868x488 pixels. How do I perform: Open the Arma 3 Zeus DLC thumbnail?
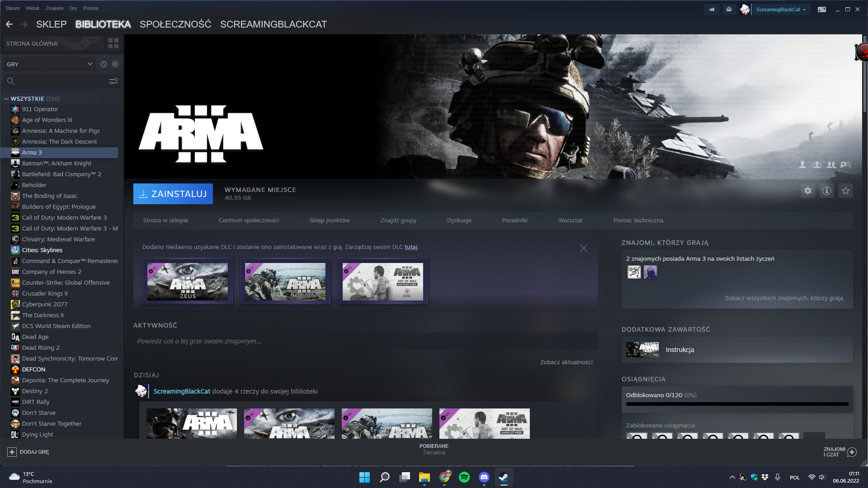coord(188,282)
